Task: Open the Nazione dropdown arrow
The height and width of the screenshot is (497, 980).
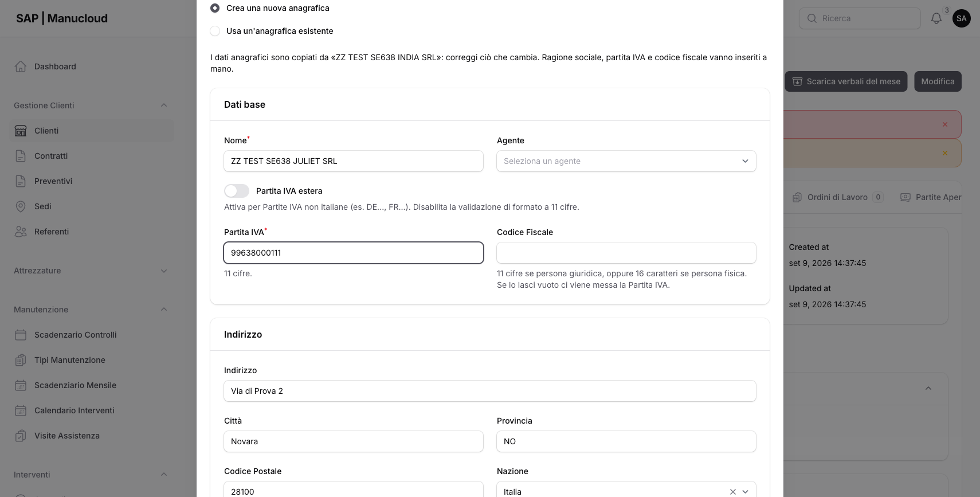Action: [745, 492]
